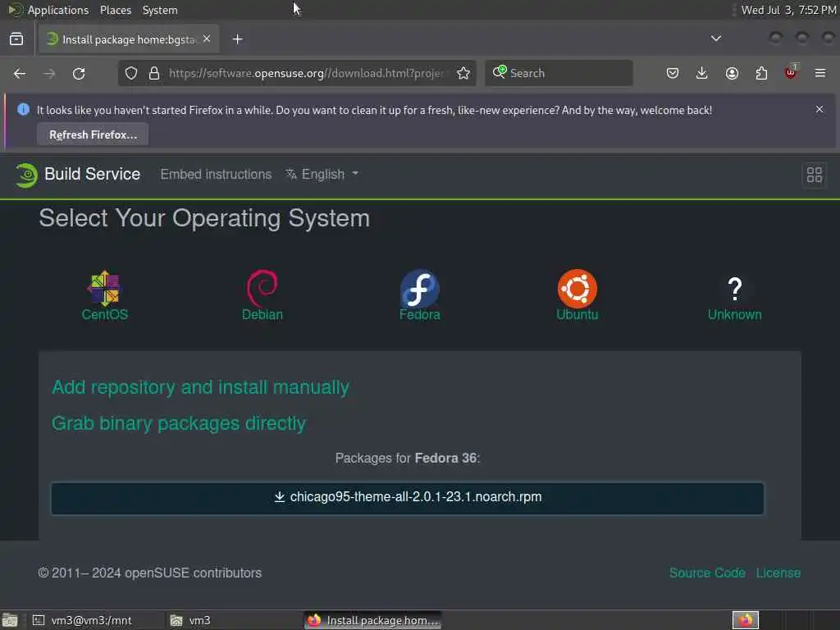Select the CentOS operating system
840x630 pixels.
tap(104, 295)
